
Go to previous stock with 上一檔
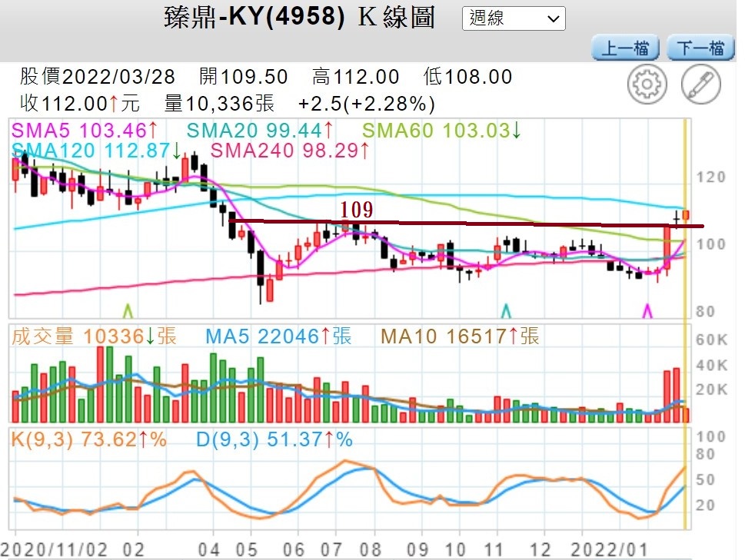pos(625,48)
